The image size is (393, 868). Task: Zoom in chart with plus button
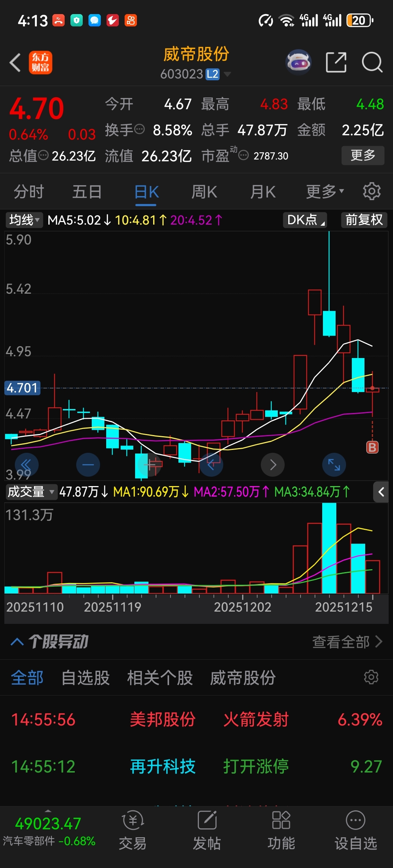point(150,464)
